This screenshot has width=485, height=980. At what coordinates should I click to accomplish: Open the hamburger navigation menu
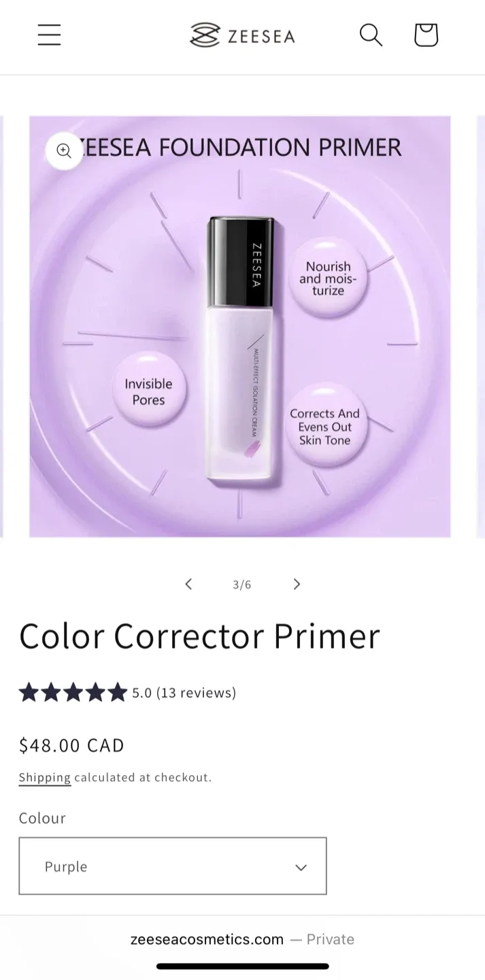48,35
